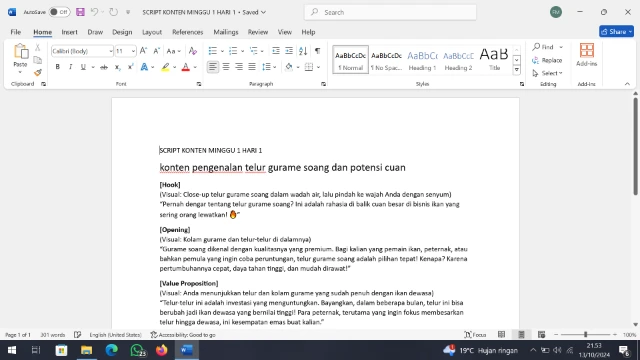Apply the Heading 1 style
The height and width of the screenshot is (360, 640).
[x=422, y=60]
